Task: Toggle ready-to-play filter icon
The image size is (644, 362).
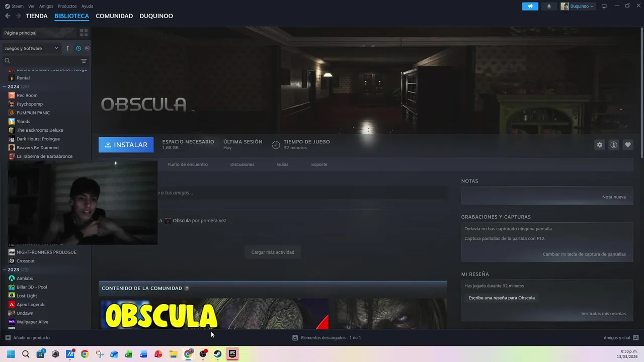Action: point(87,48)
